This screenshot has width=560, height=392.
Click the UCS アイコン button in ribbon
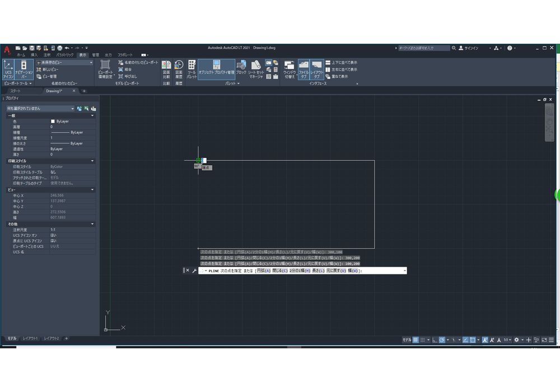pos(8,69)
